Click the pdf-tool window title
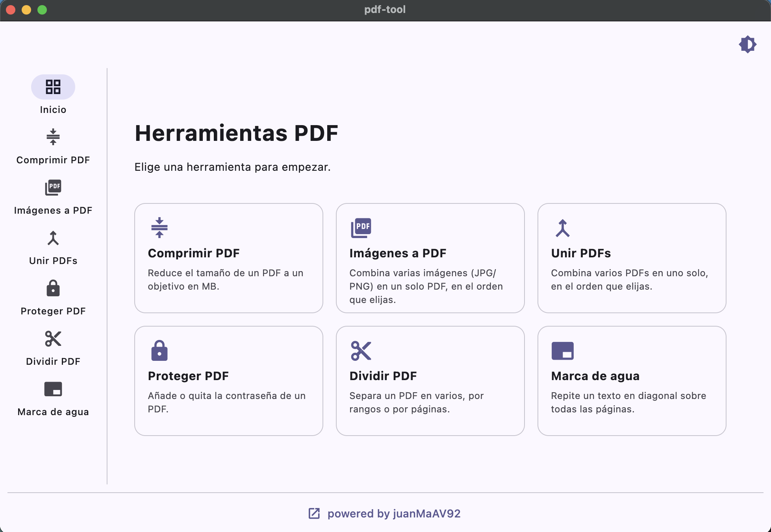 pos(385,9)
